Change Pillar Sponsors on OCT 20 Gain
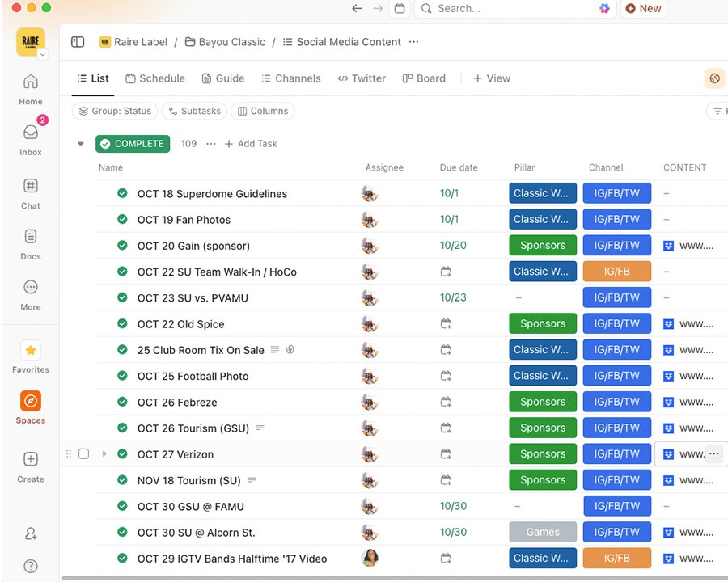Screen dimensions: 728x582 pos(543,246)
